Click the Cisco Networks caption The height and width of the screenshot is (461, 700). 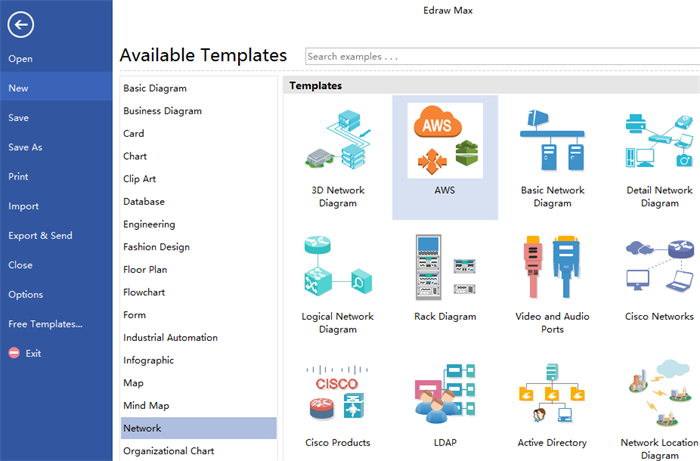click(x=659, y=316)
